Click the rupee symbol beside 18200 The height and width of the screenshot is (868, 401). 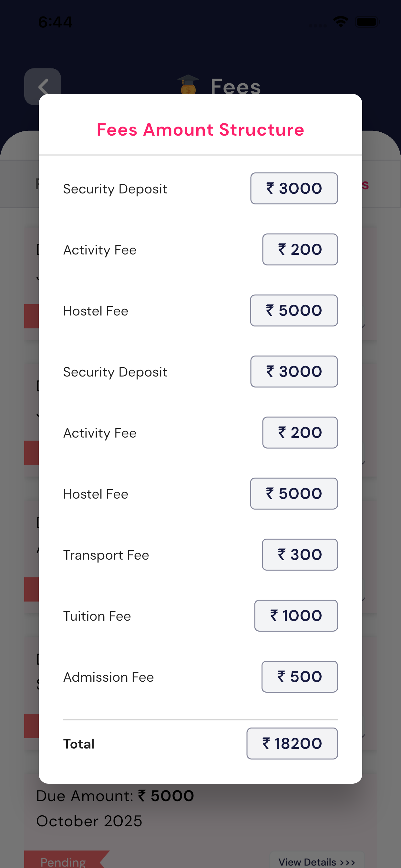[x=266, y=743]
